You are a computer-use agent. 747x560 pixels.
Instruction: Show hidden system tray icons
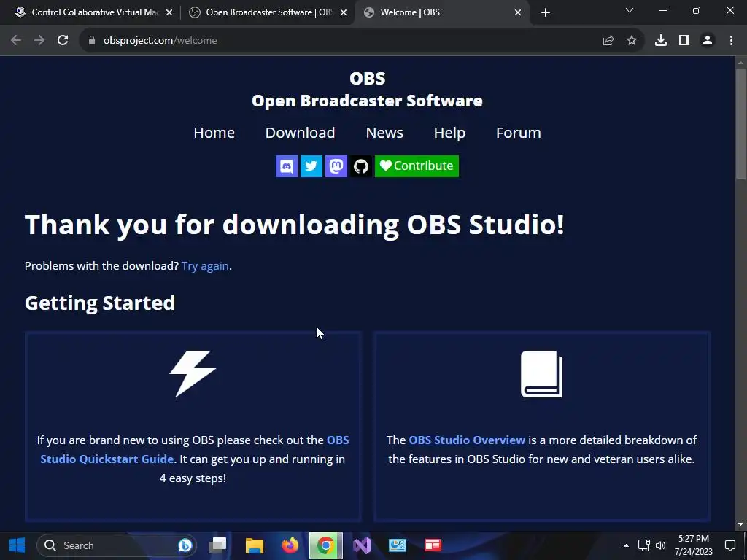[x=626, y=545]
